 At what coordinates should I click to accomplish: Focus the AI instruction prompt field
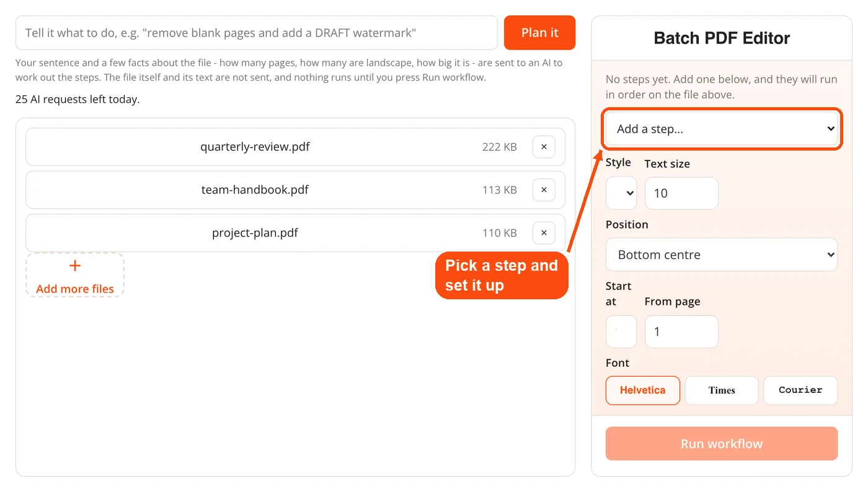pyautogui.click(x=257, y=33)
